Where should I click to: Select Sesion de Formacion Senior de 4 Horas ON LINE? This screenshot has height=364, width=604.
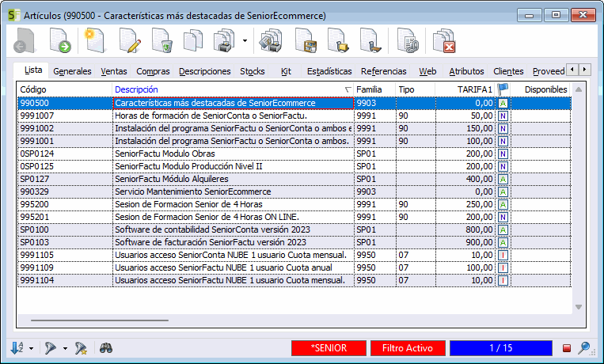point(294,217)
